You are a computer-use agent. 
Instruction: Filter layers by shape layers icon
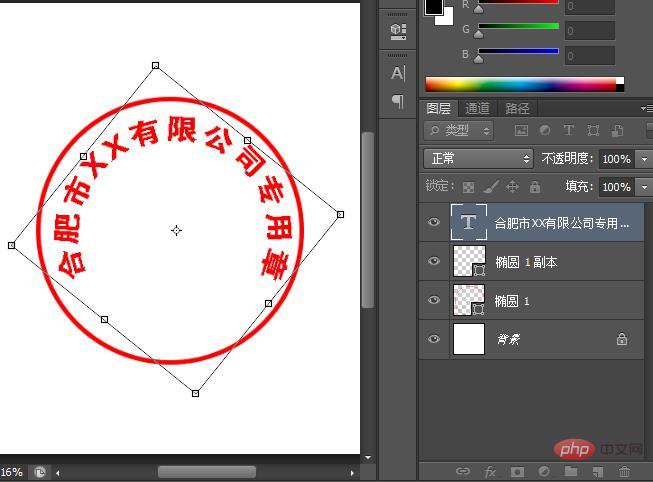(x=593, y=131)
